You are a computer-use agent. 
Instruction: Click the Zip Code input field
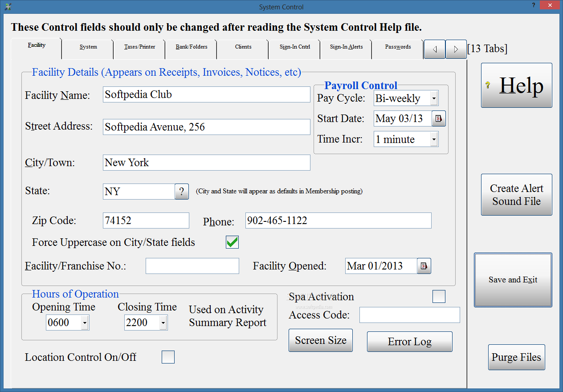click(146, 220)
